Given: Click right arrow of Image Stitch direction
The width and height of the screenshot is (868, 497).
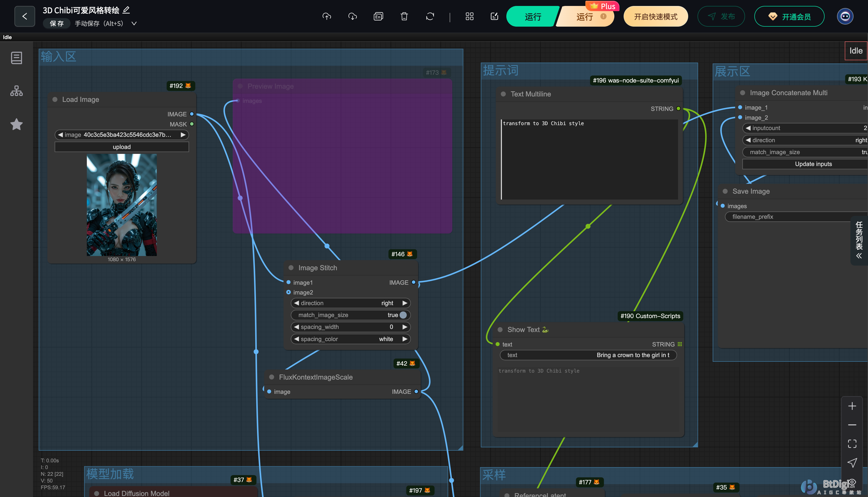Looking at the screenshot, I should (405, 303).
